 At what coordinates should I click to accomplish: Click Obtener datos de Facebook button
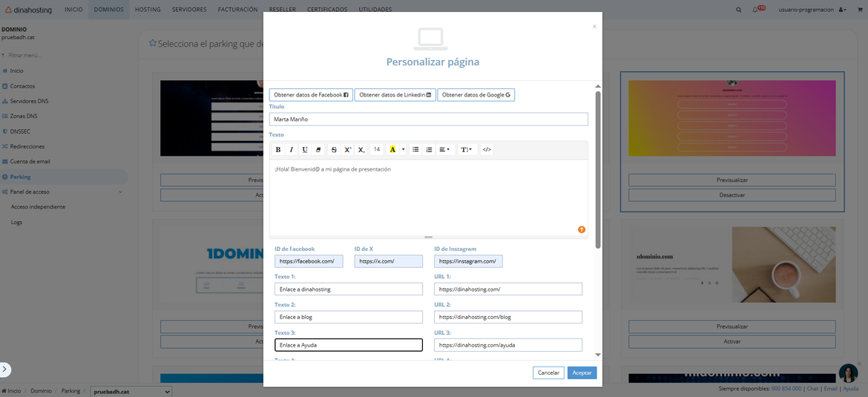pos(311,95)
